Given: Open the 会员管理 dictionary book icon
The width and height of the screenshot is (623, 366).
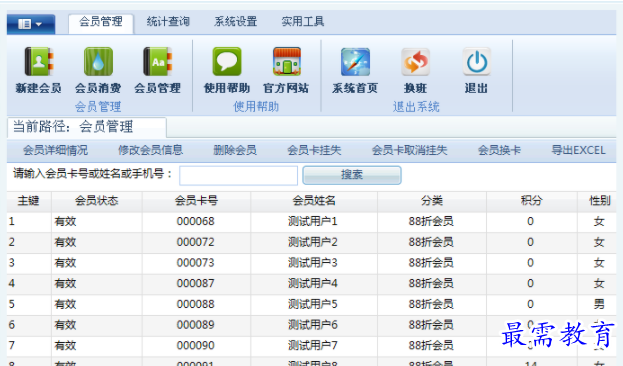Looking at the screenshot, I should coord(158,62).
